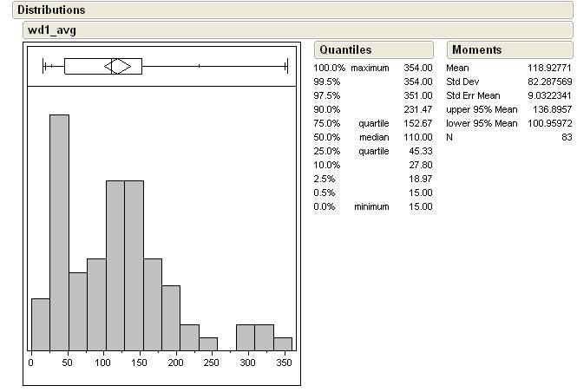
Task: Click the right whisker end of the box plot
Action: pyautogui.click(x=286, y=66)
